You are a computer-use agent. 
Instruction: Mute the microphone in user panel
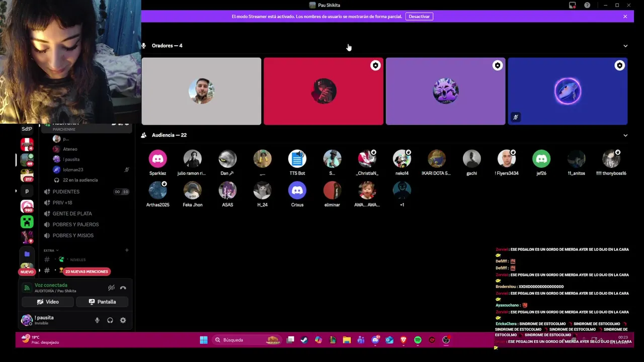pos(97,320)
